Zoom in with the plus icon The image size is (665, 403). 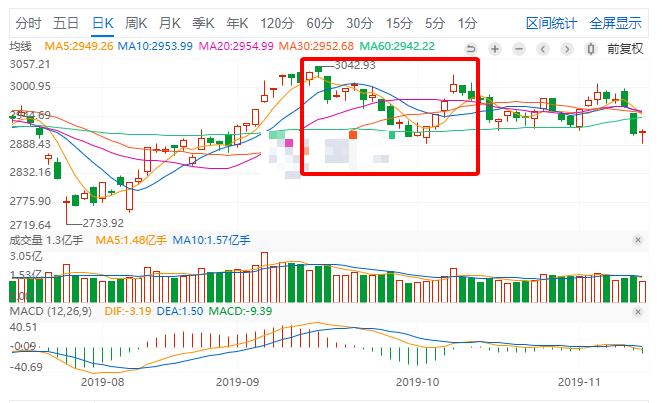click(495, 49)
